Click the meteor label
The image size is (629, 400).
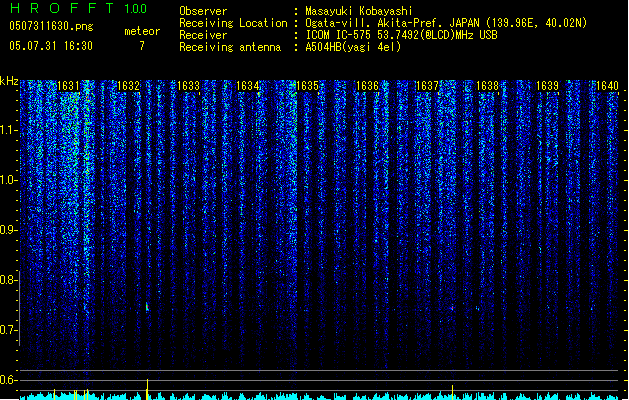tap(142, 31)
